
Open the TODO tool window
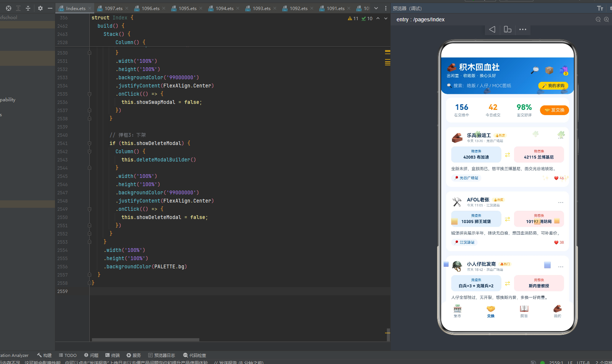tap(68, 355)
